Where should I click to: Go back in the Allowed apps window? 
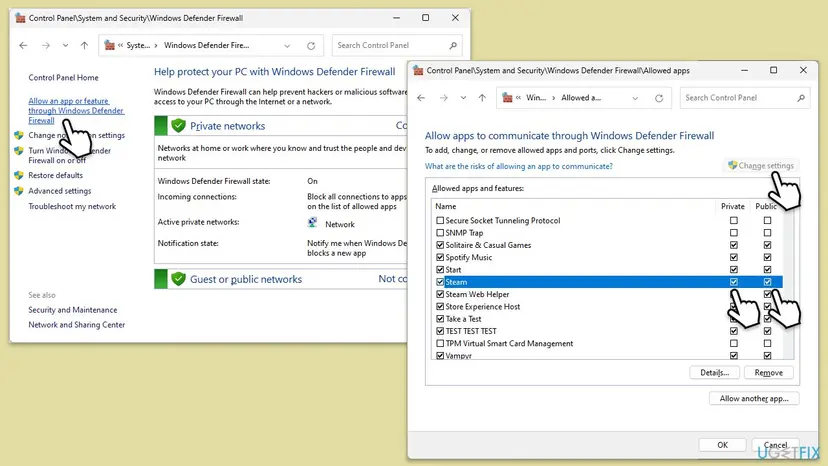point(421,98)
